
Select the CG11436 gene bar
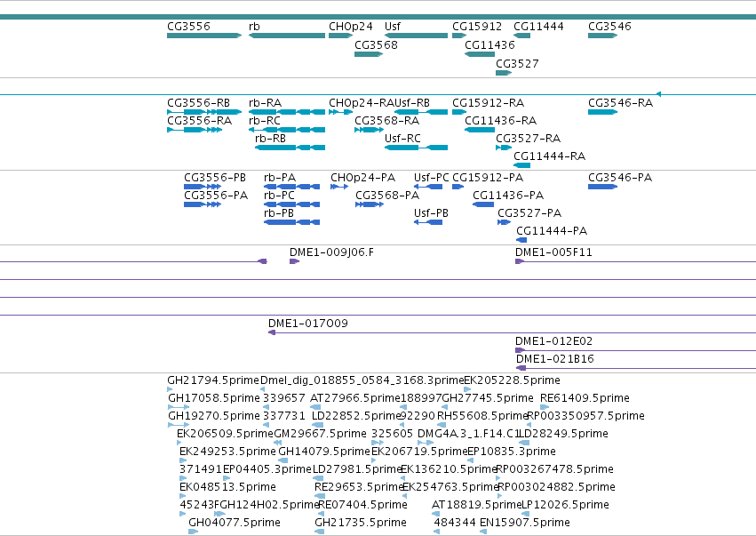pyautogui.click(x=480, y=54)
